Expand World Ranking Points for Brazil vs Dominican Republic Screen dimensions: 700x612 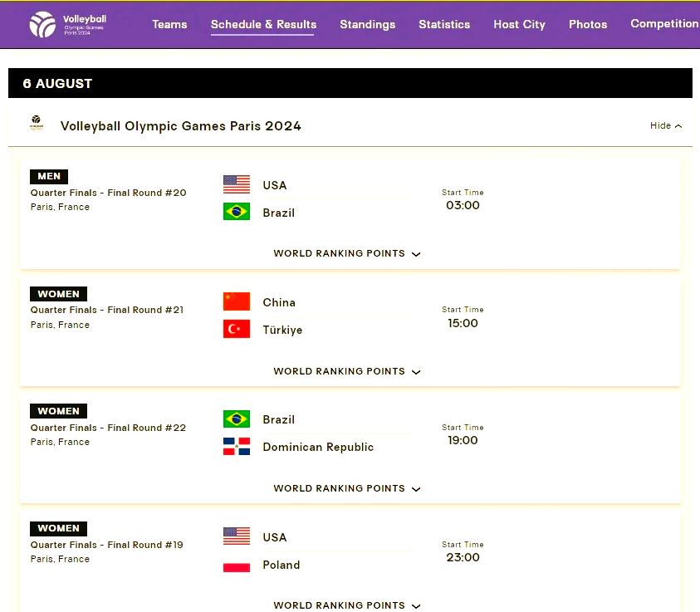347,488
